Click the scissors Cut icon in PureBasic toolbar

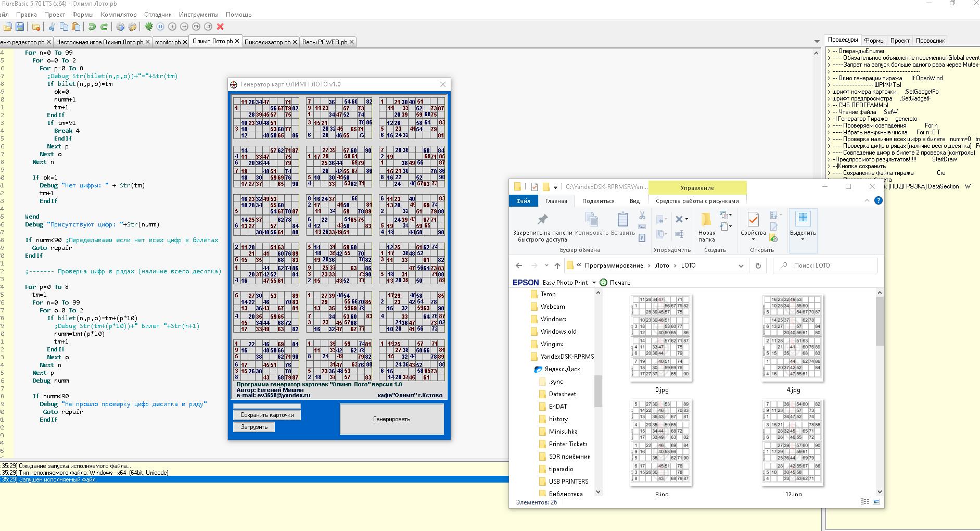coord(52,27)
